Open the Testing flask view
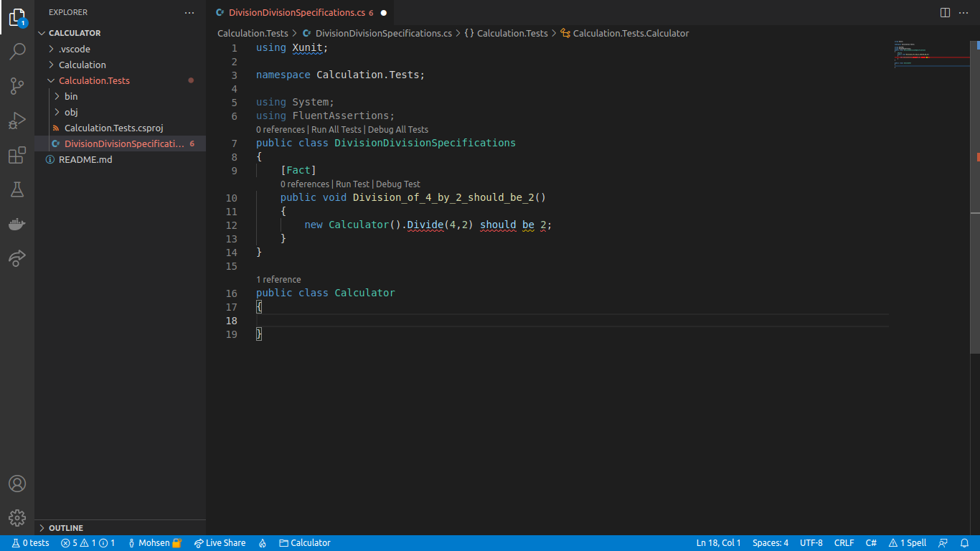Screen dimensions: 980x551 click(x=17, y=189)
